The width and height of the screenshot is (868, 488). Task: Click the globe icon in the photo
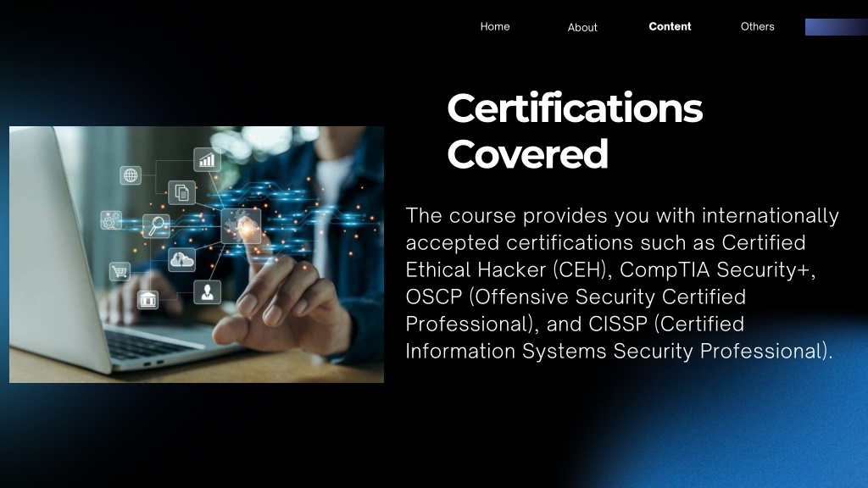point(131,175)
